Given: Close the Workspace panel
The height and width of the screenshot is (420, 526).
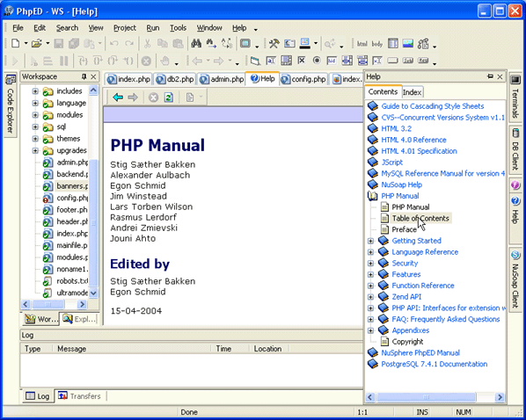Looking at the screenshot, I should (x=93, y=76).
